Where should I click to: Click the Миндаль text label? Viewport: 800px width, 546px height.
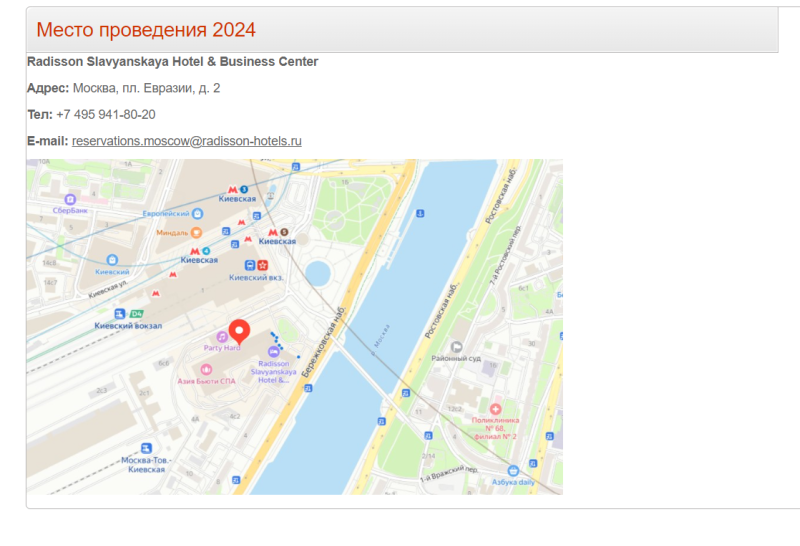[x=172, y=233]
